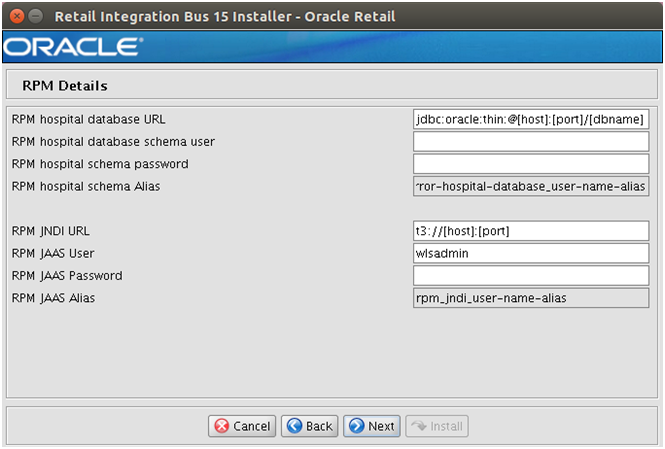Click the label 'RPM JAAS Alias'

click(x=53, y=298)
